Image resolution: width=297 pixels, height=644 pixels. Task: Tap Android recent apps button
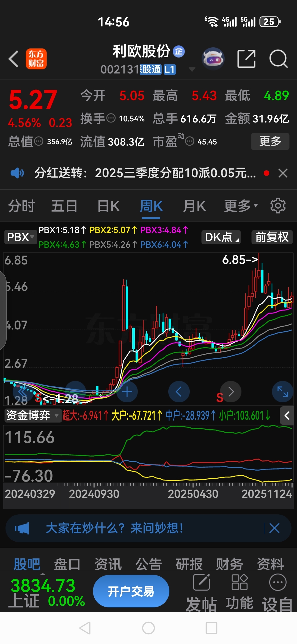211,628
